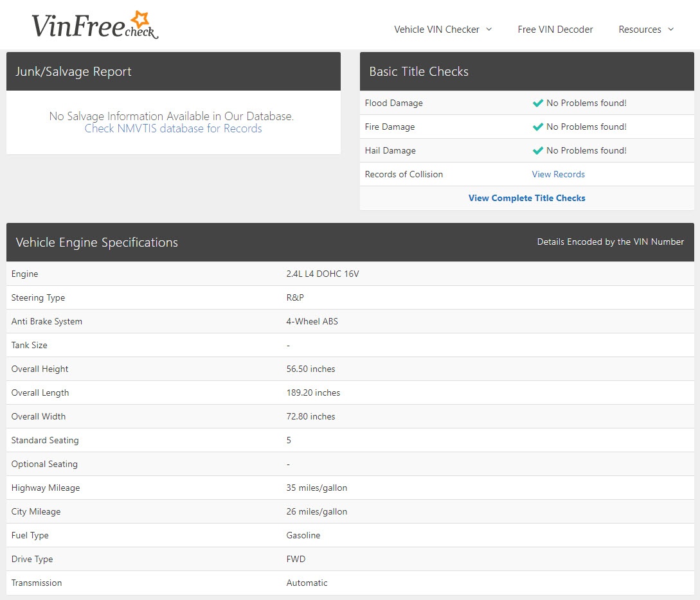
Task: Click View Complete Title Checks
Action: coord(526,198)
